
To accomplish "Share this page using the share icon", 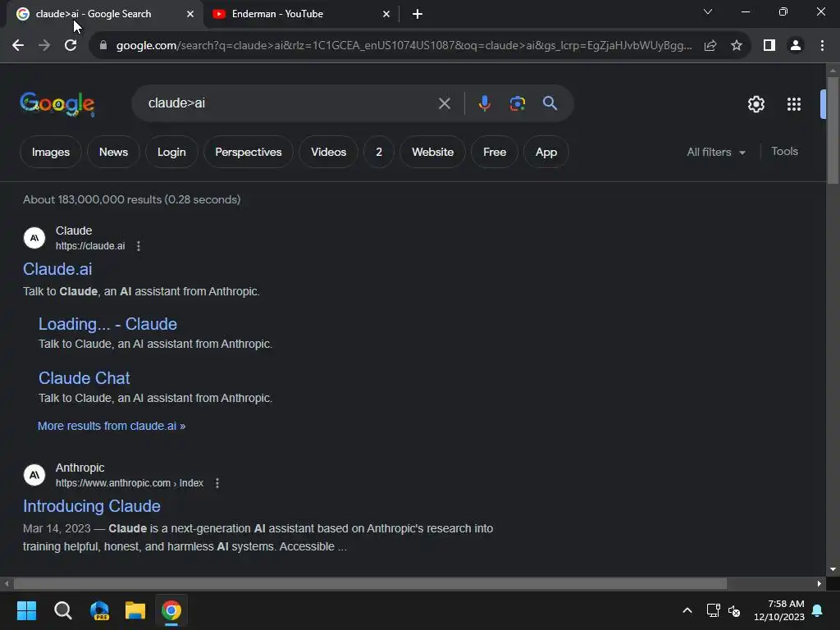I will pos(710,46).
